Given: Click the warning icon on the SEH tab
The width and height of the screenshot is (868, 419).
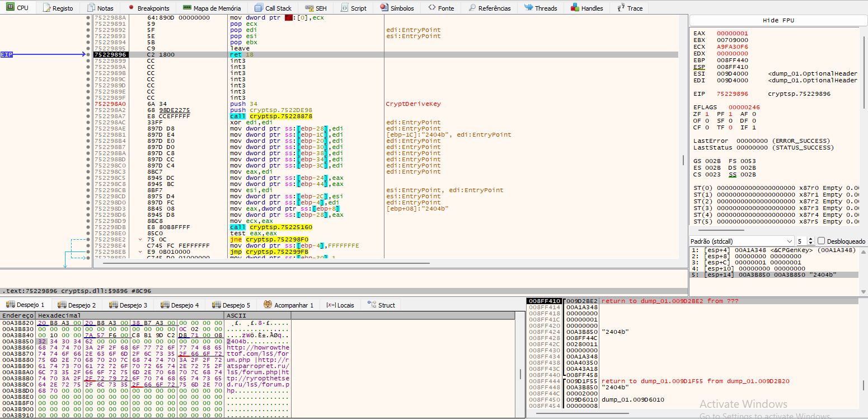Looking at the screenshot, I should coord(309,8).
